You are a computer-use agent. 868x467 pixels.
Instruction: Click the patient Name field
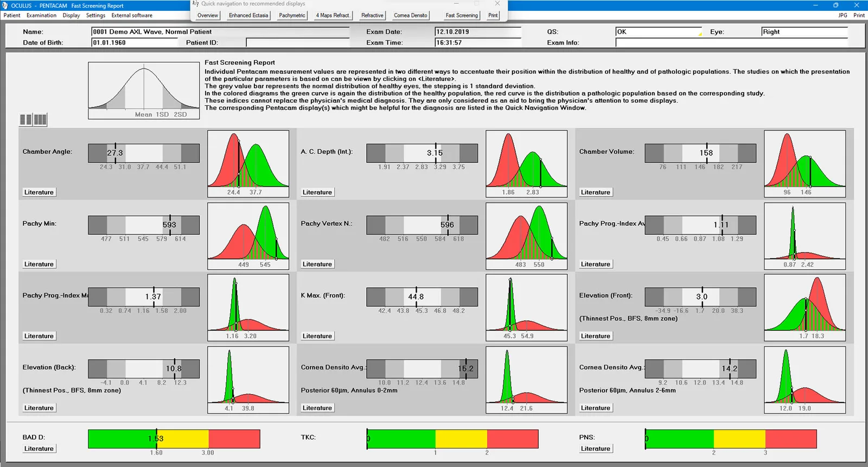(x=220, y=32)
